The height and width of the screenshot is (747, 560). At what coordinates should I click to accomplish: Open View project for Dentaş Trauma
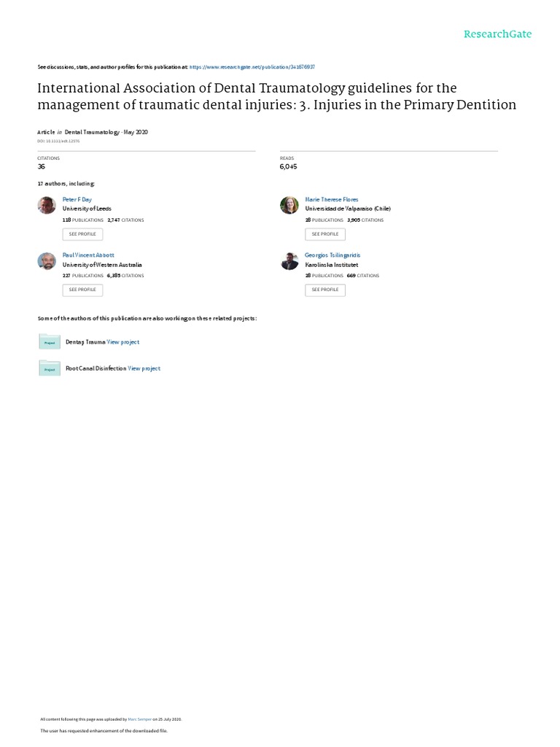122,341
